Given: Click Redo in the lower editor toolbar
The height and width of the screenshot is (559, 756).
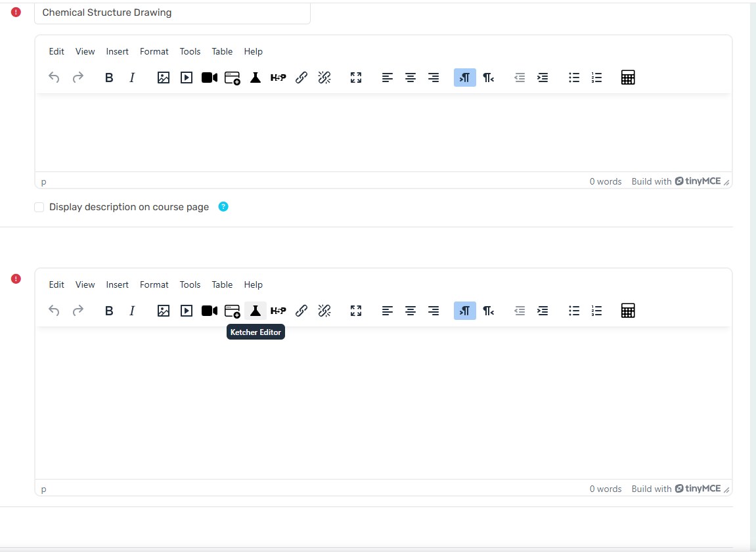Looking at the screenshot, I should pyautogui.click(x=78, y=311).
